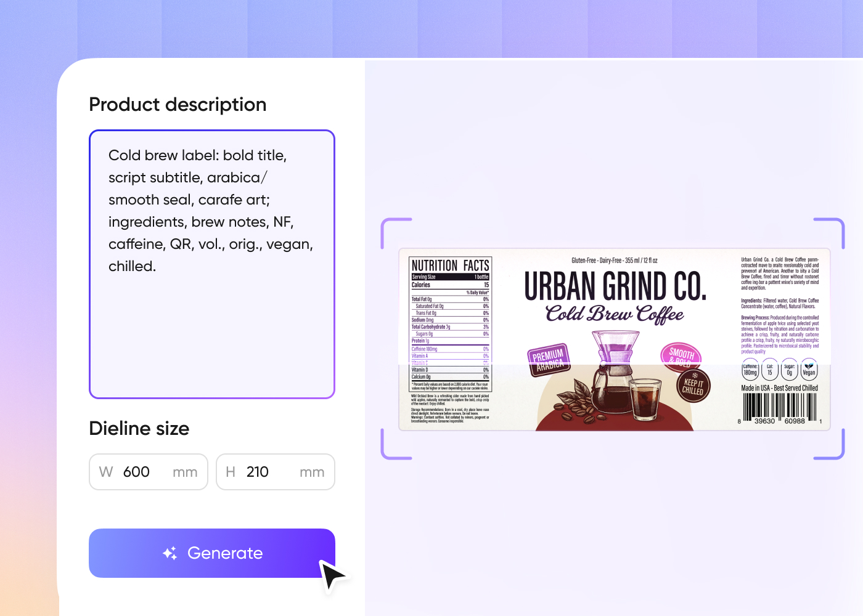This screenshot has height=616, width=863.
Task: Select the mm unit next to width
Action: (x=186, y=472)
